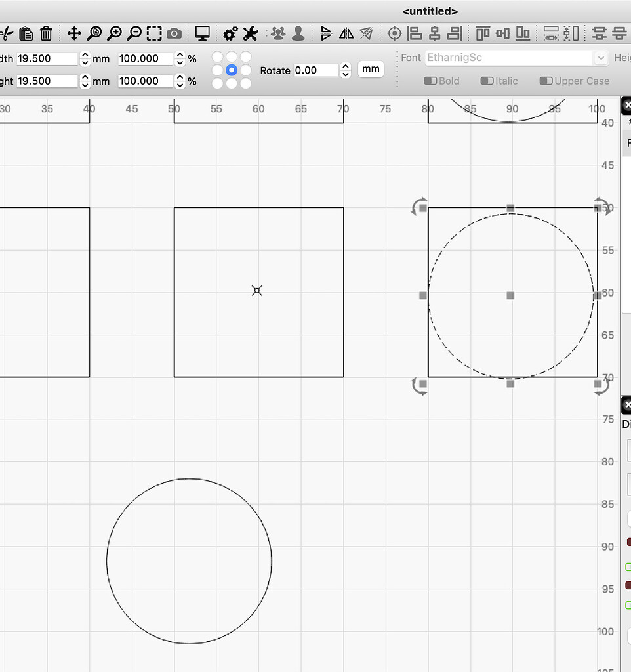The width and height of the screenshot is (631, 672).
Task: Click the width mm stepper arrows
Action: (85, 59)
